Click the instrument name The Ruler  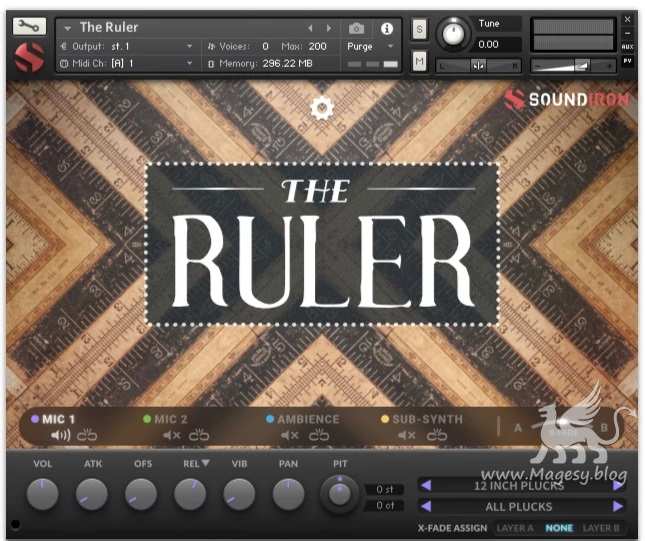pyautogui.click(x=109, y=27)
